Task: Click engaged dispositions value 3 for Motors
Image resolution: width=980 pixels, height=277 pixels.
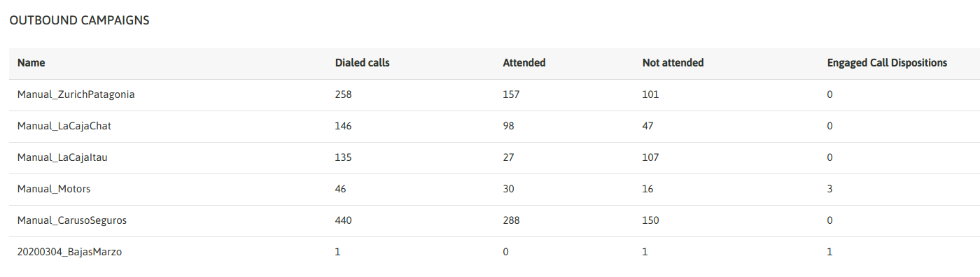Action: (830, 189)
